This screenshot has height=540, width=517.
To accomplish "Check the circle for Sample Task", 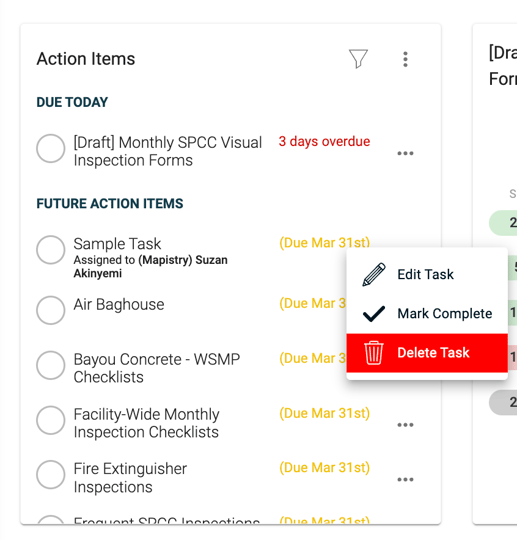I will (x=51, y=250).
